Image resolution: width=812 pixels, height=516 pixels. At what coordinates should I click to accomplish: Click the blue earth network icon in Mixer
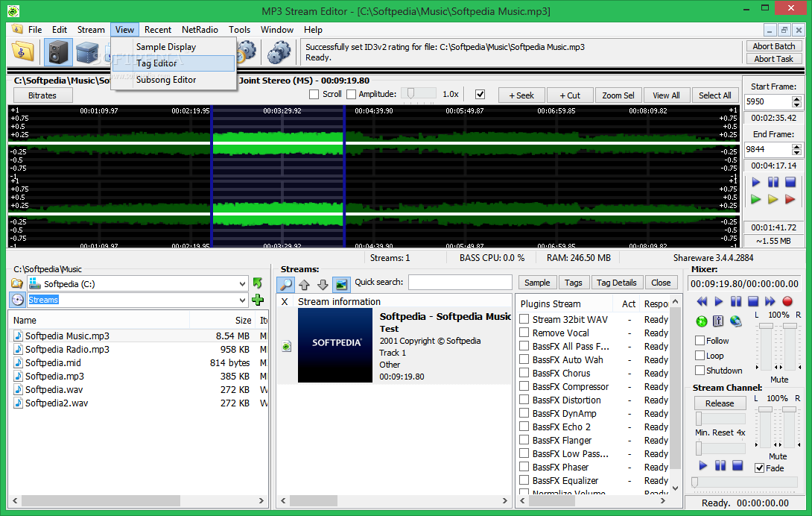pos(735,321)
